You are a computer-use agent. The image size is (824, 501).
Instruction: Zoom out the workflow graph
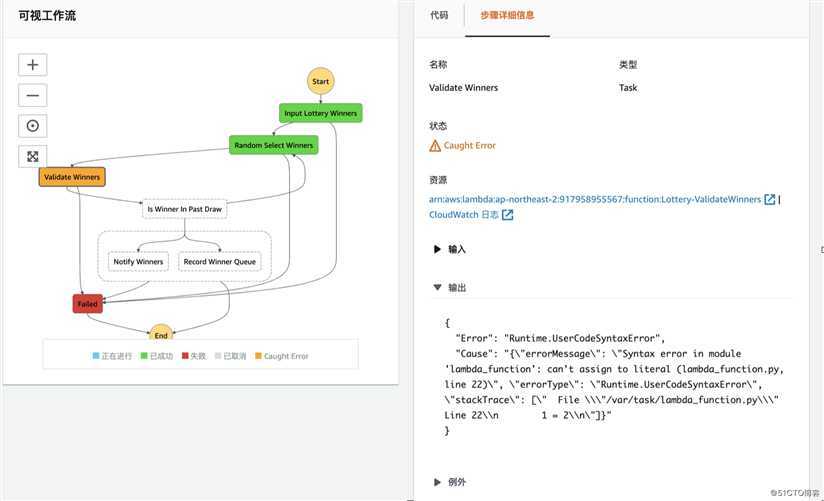pos(33,95)
